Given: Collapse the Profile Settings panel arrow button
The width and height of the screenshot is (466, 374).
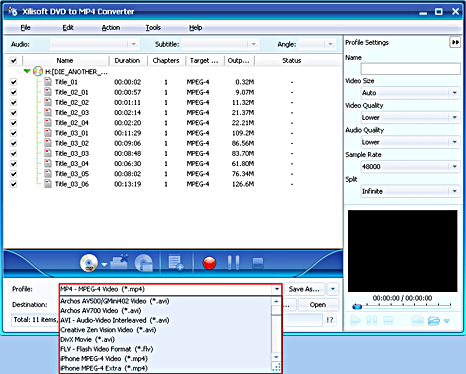Looking at the screenshot, I should click(x=455, y=42).
